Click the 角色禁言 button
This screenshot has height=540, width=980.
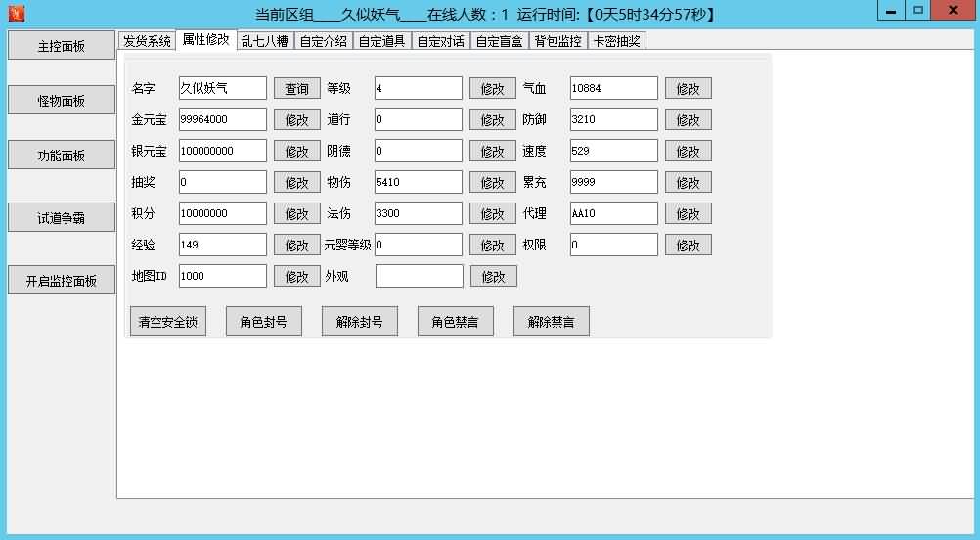click(456, 321)
